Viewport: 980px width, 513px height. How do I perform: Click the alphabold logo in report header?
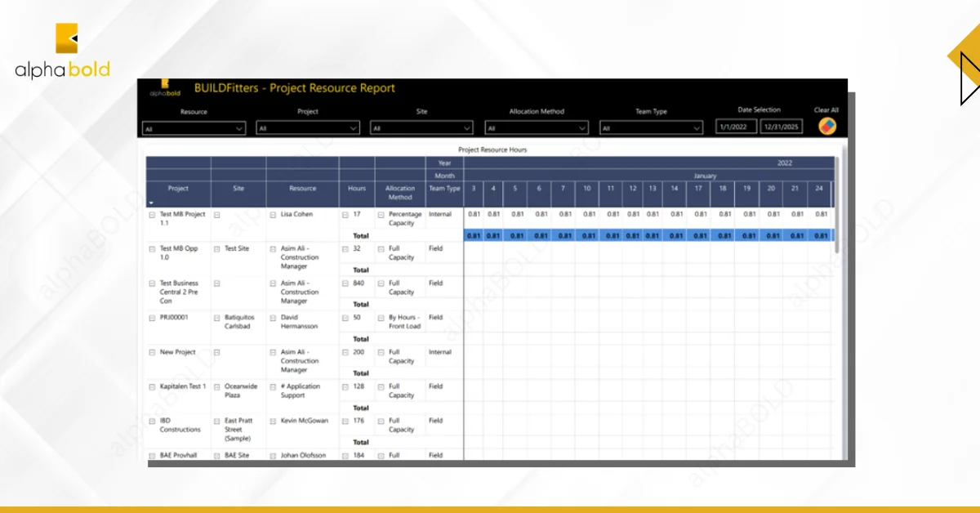click(x=164, y=88)
